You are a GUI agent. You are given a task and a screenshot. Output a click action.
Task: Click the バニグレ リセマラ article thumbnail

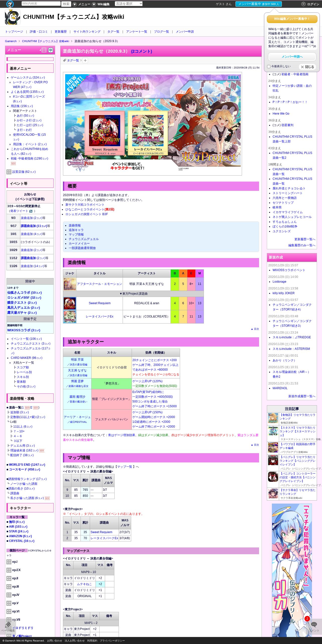(273, 460)
